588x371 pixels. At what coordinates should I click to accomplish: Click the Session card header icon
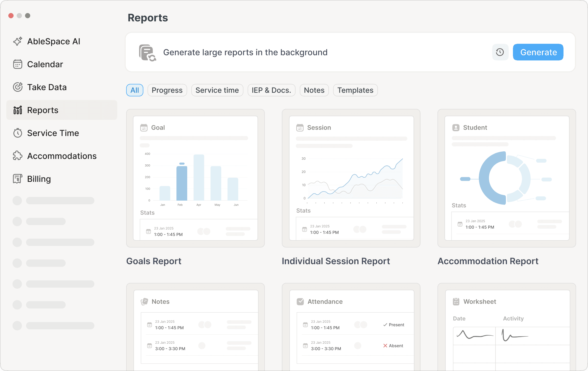click(300, 128)
